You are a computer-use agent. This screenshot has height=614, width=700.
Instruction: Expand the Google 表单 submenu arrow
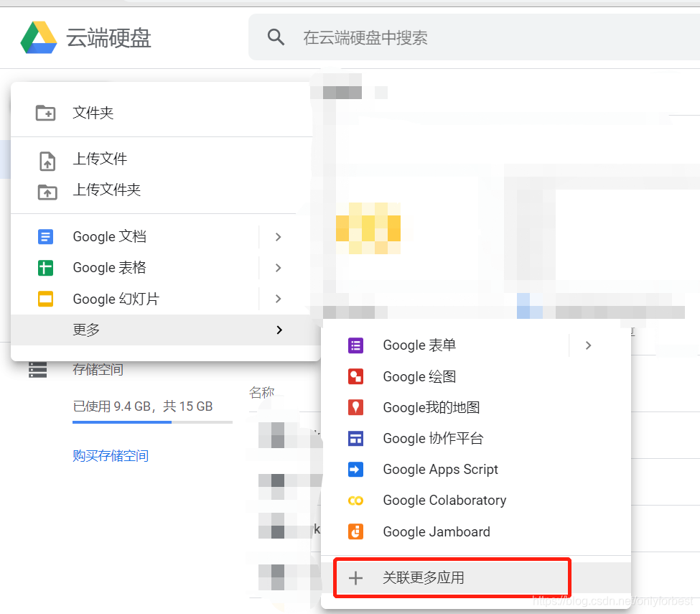point(589,345)
